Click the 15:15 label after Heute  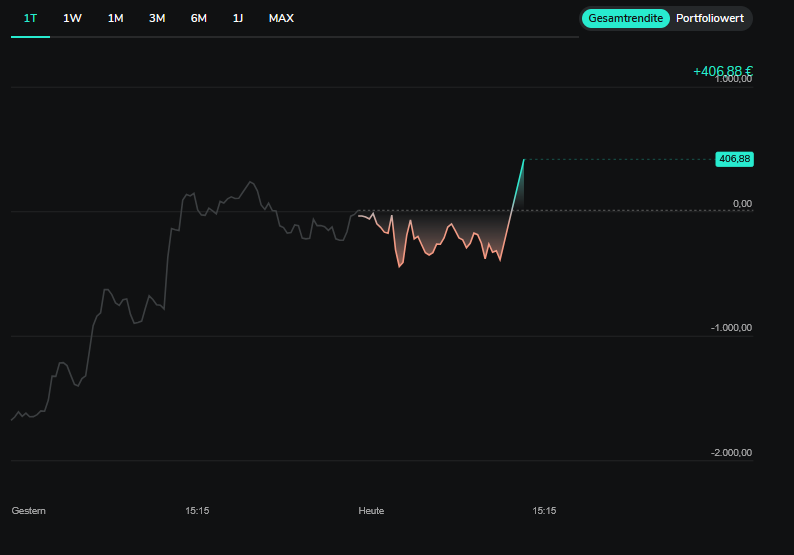(x=544, y=510)
